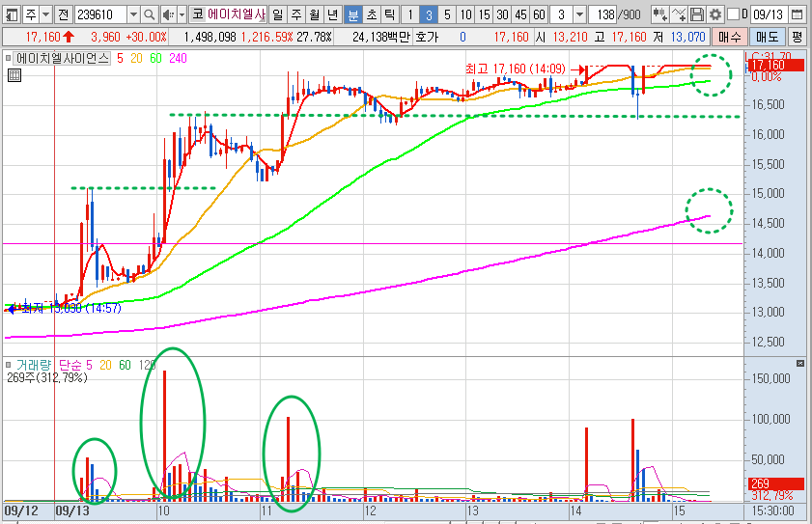Click the 09/12 date label on time axis
Viewport: 812px width, 524px height.
21,511
